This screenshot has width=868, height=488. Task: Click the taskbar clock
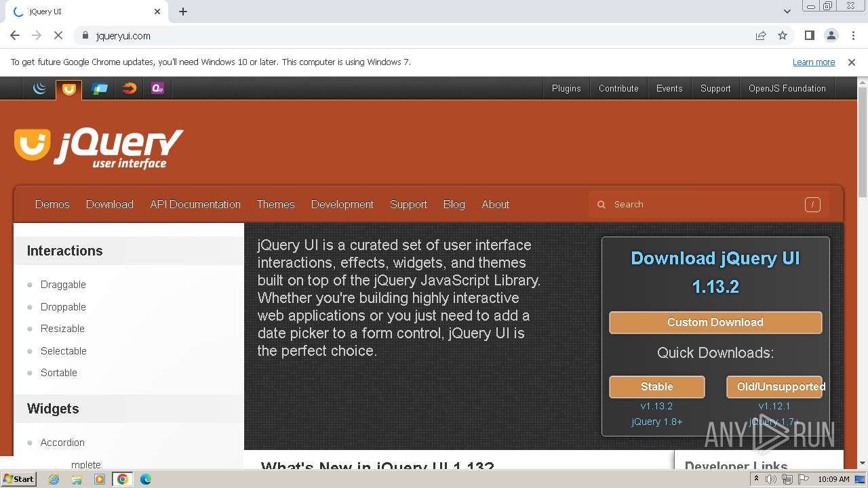point(833,479)
